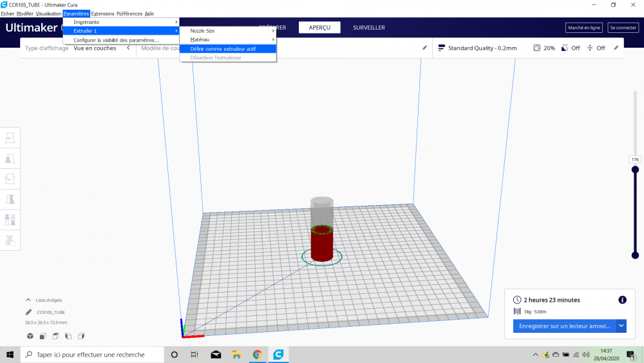Click the volume icon in system tray
The width and height of the screenshot is (644, 363).
[586, 355]
